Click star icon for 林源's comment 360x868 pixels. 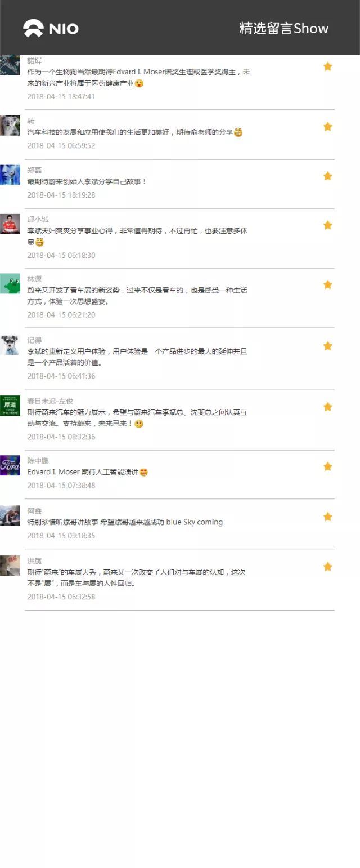point(328,285)
